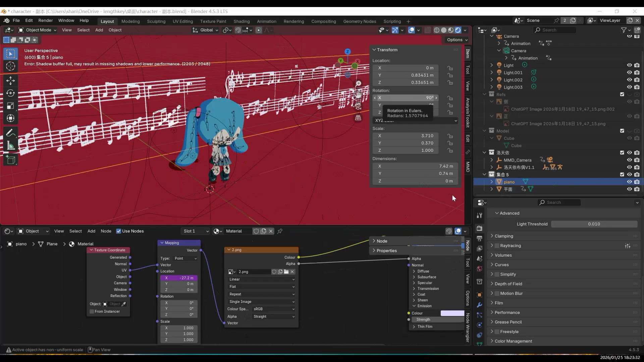Expand the Depth of Field panel

click(x=508, y=284)
